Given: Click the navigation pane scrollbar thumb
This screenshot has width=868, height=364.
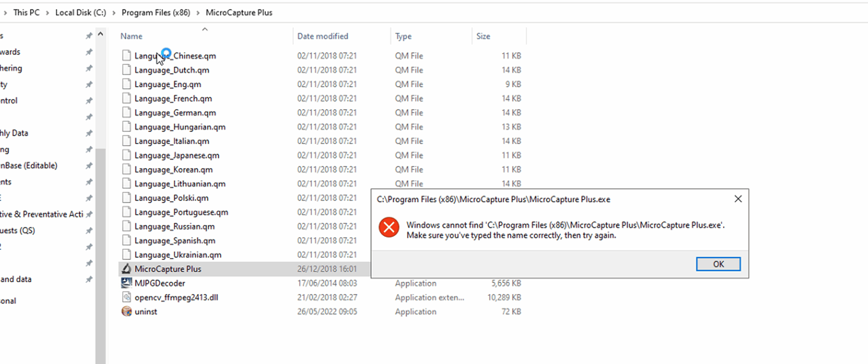Looking at the screenshot, I should [100, 256].
